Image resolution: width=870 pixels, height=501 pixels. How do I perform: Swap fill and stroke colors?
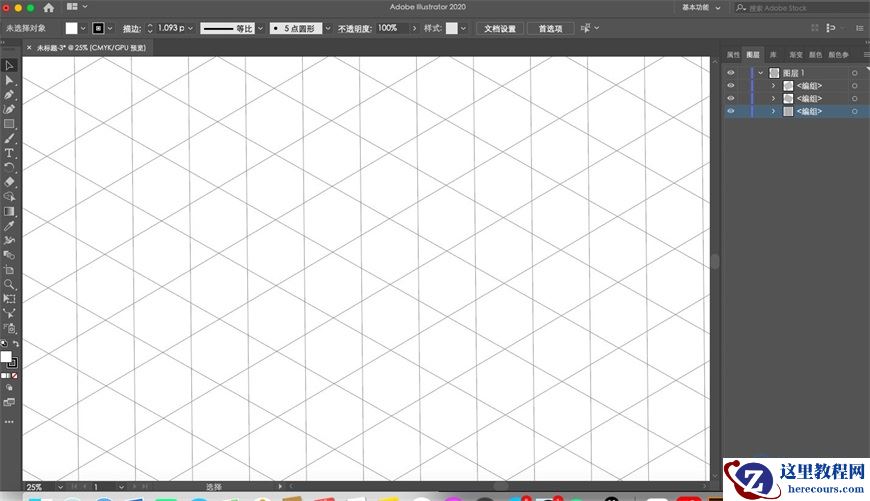click(16, 344)
